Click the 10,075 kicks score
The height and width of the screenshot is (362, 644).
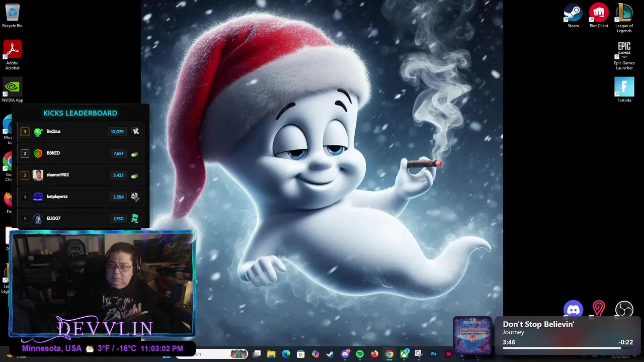(117, 132)
